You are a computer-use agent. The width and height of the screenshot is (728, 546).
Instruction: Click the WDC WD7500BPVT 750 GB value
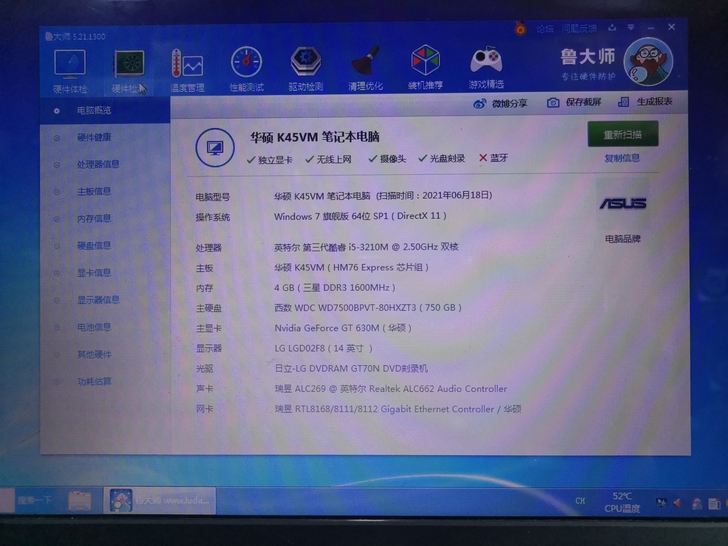pos(368,308)
